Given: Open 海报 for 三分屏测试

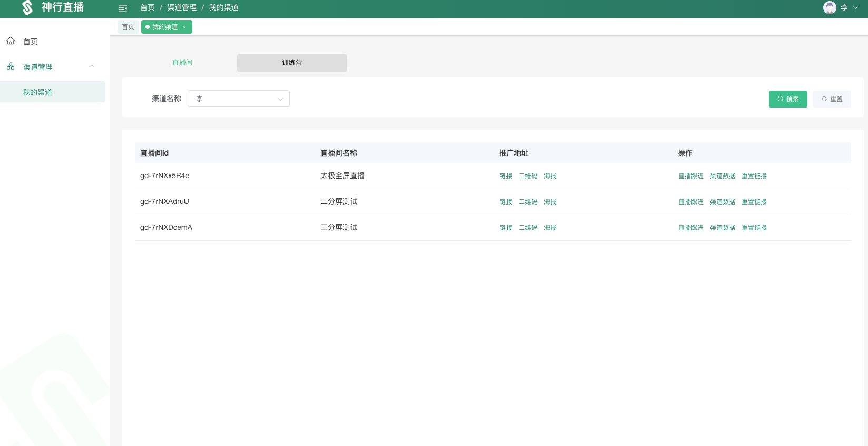Looking at the screenshot, I should [550, 228].
